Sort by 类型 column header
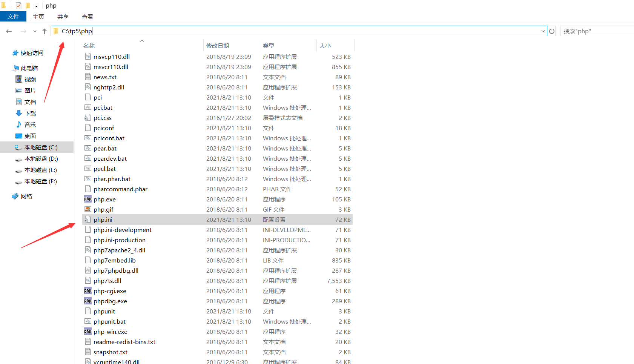Viewport: 634px width, 364px height. point(269,46)
